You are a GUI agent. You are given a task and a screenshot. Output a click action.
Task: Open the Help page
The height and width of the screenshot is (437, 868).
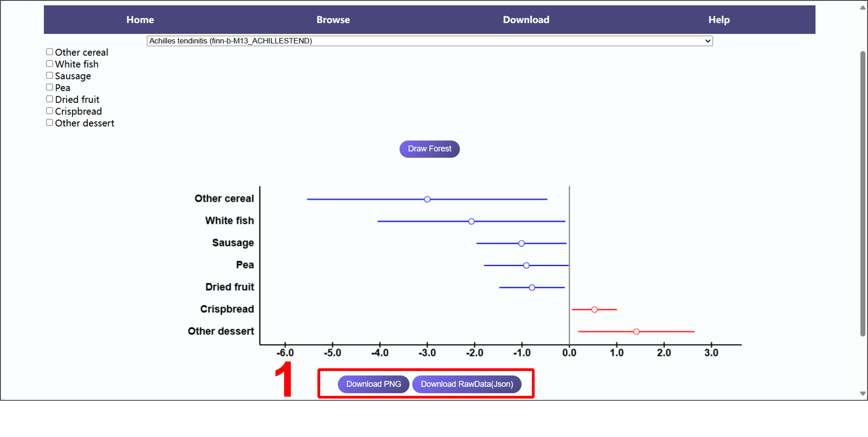point(719,20)
